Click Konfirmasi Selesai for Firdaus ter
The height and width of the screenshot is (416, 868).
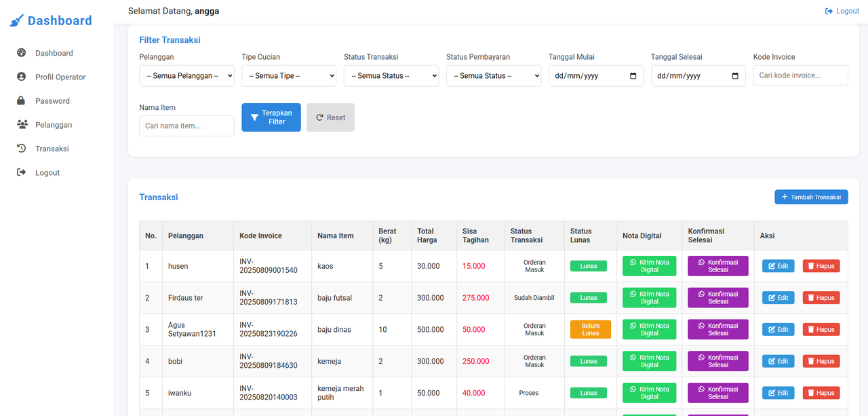point(718,298)
